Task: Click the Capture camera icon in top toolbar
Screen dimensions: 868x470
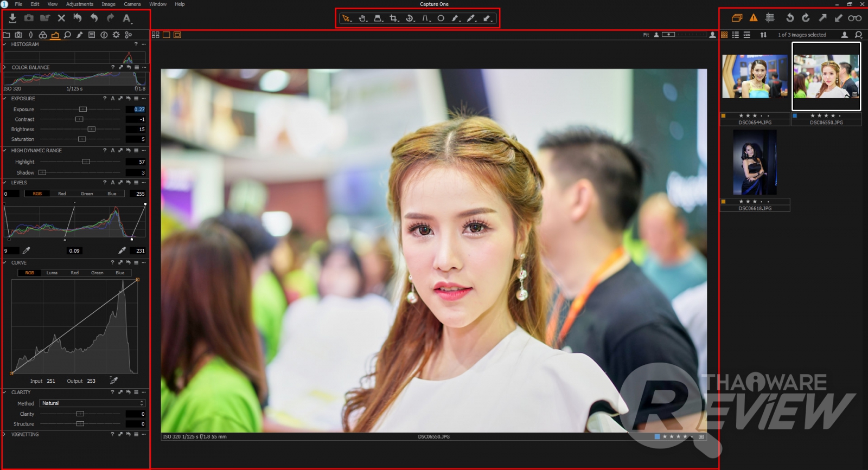Action: click(29, 18)
